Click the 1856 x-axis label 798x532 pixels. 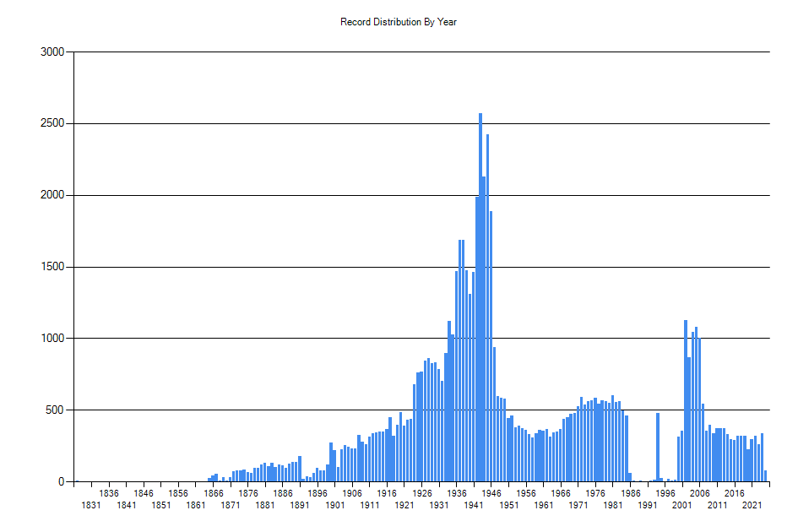tap(178, 493)
